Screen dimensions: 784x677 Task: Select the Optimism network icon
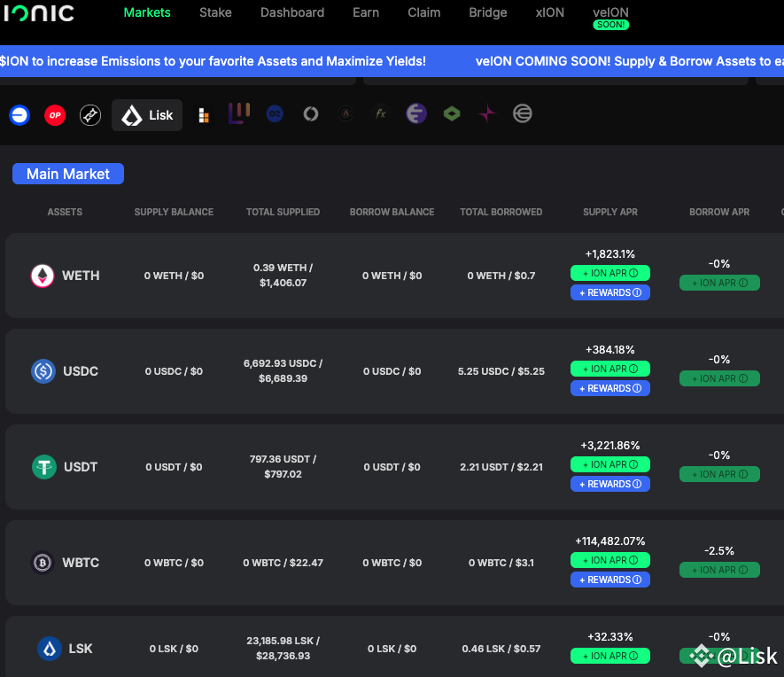click(x=55, y=113)
